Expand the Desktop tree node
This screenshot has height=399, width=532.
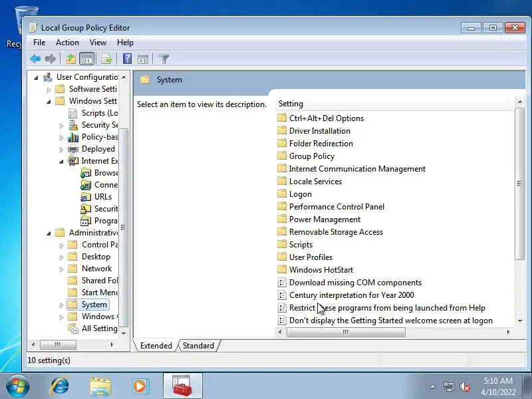(61, 257)
